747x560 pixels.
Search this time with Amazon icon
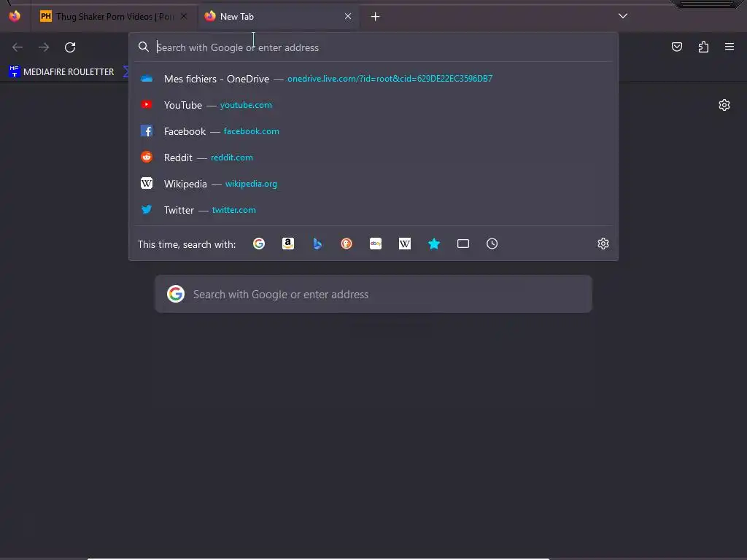point(287,244)
